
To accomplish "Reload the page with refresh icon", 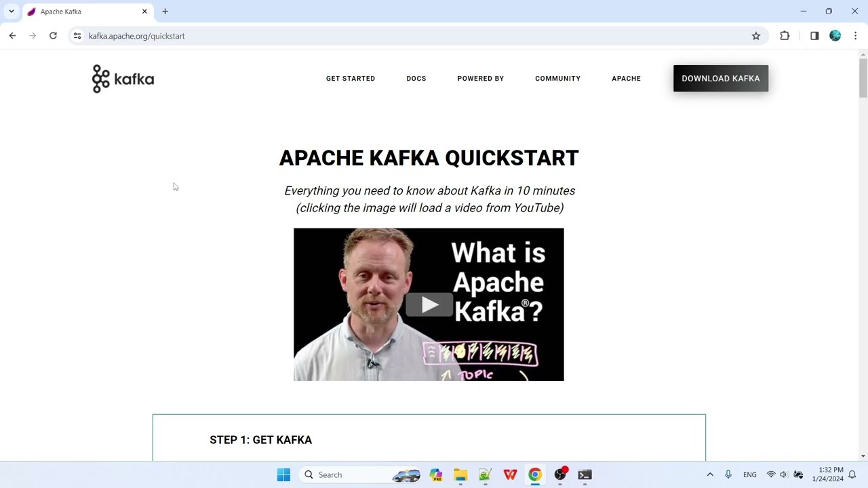I will coord(53,36).
